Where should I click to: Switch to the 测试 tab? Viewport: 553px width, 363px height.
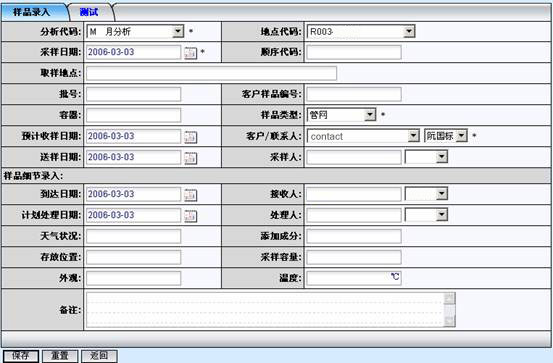[89, 12]
